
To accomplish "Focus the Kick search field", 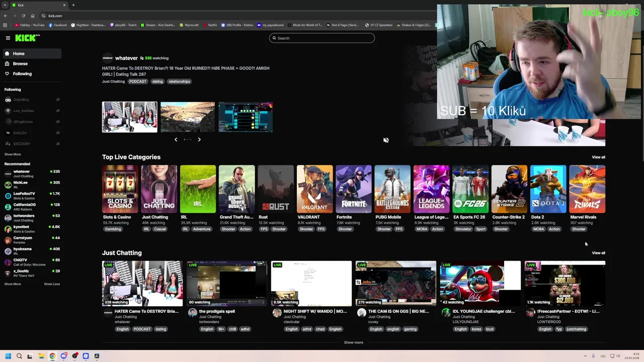I will point(322,38).
